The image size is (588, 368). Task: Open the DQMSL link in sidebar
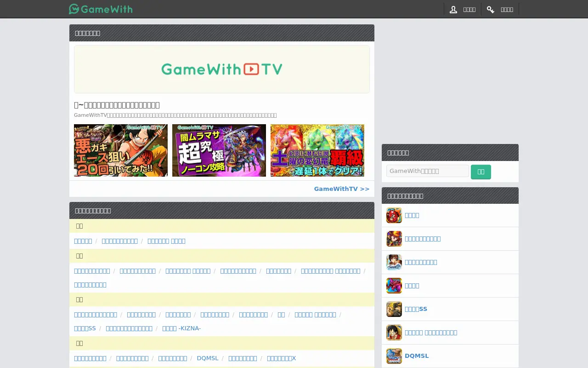click(x=417, y=356)
